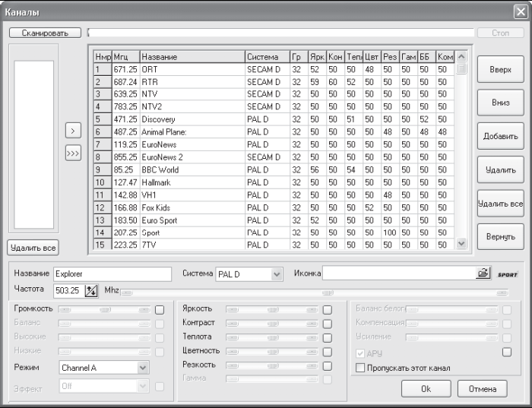Click the Добавить button

pyautogui.click(x=500, y=136)
